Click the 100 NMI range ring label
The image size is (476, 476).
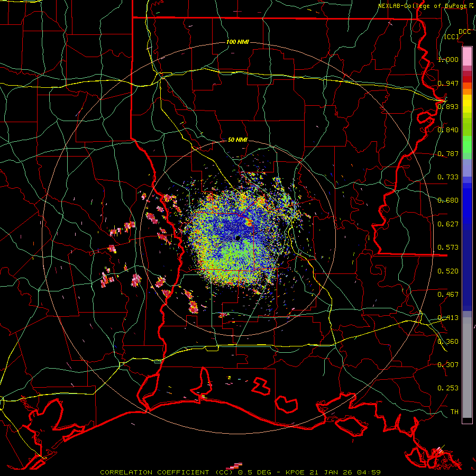pos(237,42)
